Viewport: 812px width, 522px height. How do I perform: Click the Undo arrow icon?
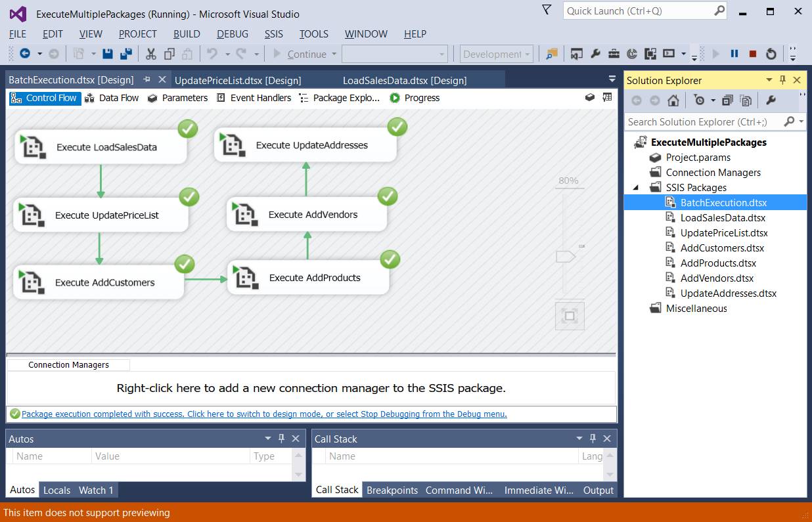(x=212, y=54)
